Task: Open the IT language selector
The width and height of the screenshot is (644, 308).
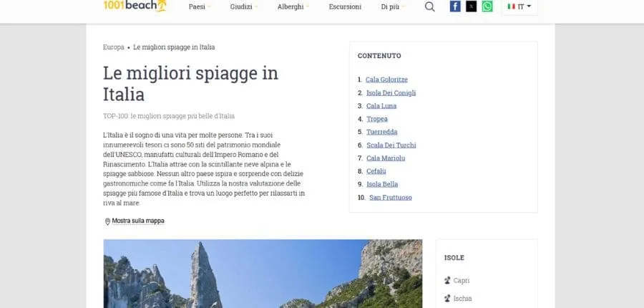Action: pyautogui.click(x=519, y=6)
